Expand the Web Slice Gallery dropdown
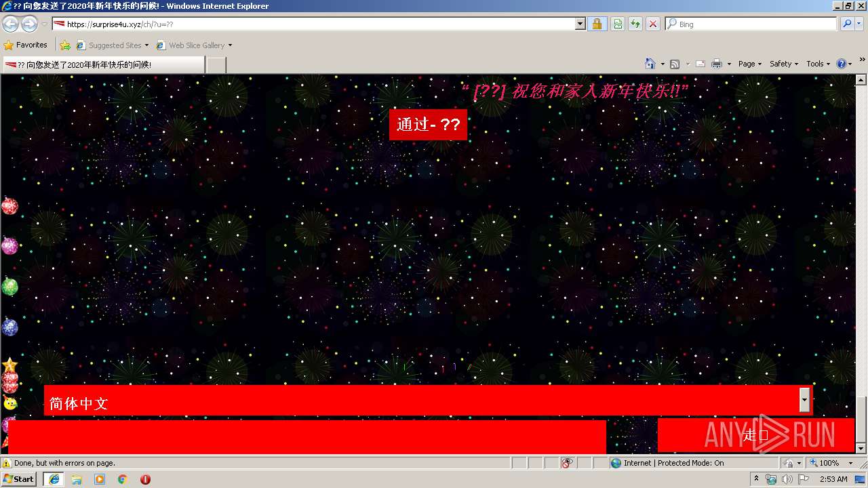868x488 pixels. 230,45
